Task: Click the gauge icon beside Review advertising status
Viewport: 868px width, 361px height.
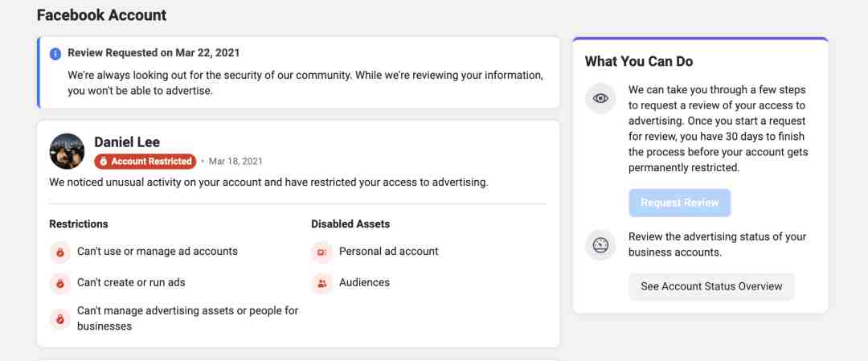Action: (600, 244)
